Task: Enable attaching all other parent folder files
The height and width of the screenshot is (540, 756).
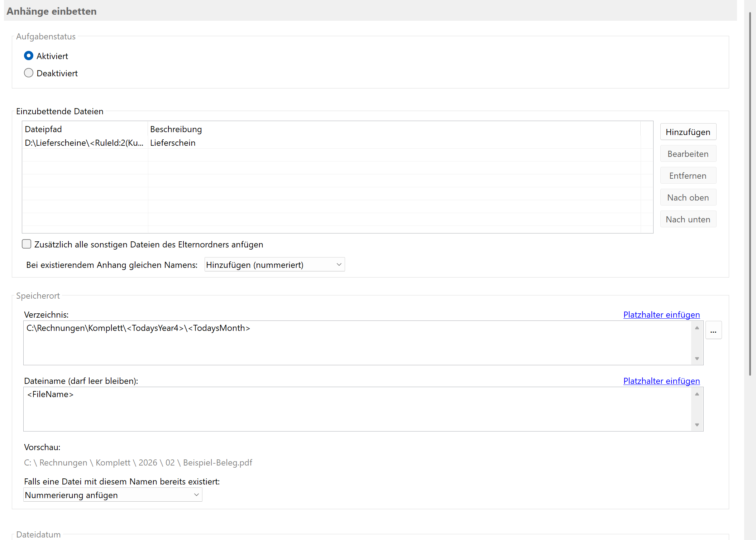Action: [27, 244]
